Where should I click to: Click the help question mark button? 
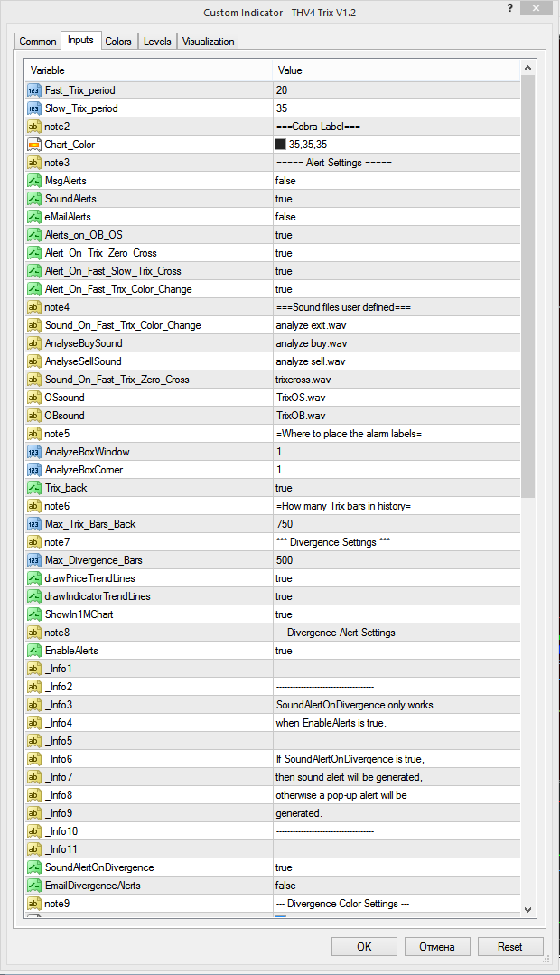(x=511, y=8)
